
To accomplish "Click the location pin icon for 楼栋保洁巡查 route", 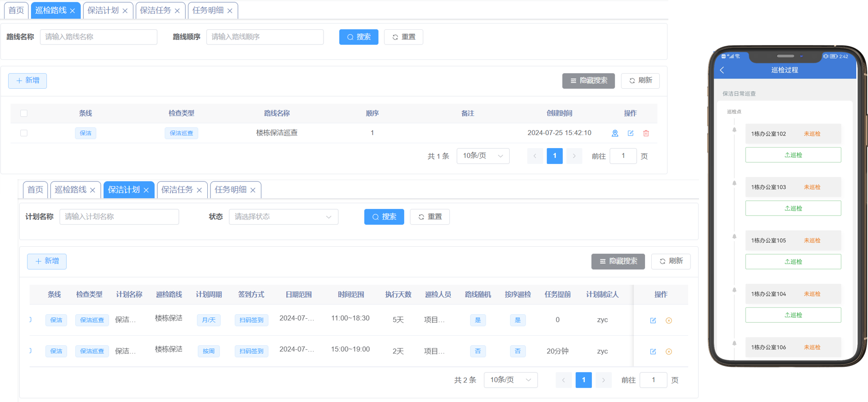I will [615, 133].
